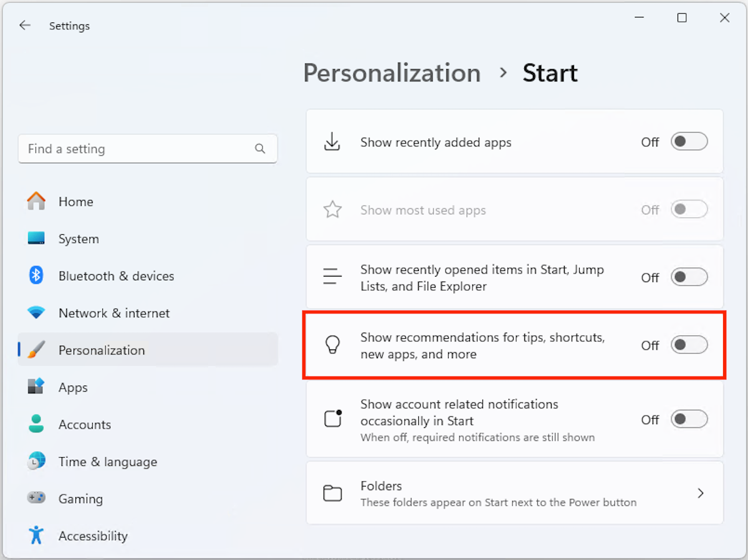Click the Settings window title text
This screenshot has width=748, height=560.
[x=69, y=26]
